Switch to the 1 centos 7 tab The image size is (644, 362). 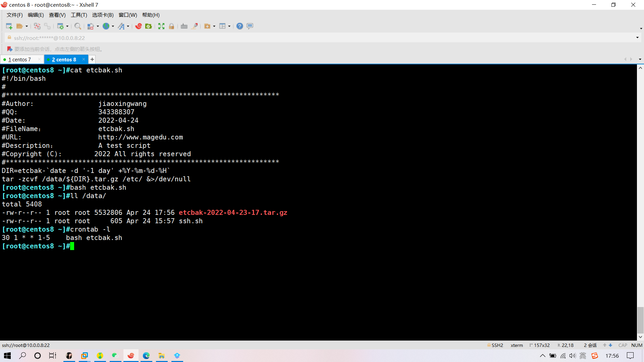(x=20, y=60)
